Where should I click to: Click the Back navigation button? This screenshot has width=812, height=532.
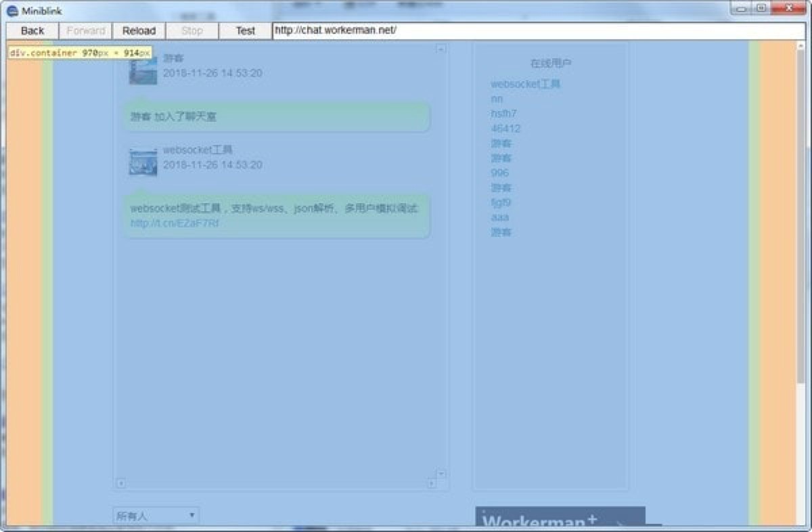coord(32,30)
